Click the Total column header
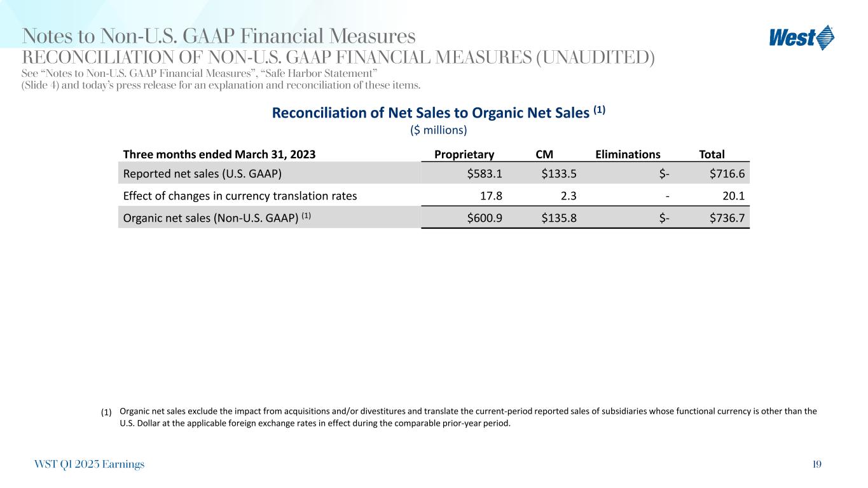The width and height of the screenshot is (868, 488). point(712,154)
